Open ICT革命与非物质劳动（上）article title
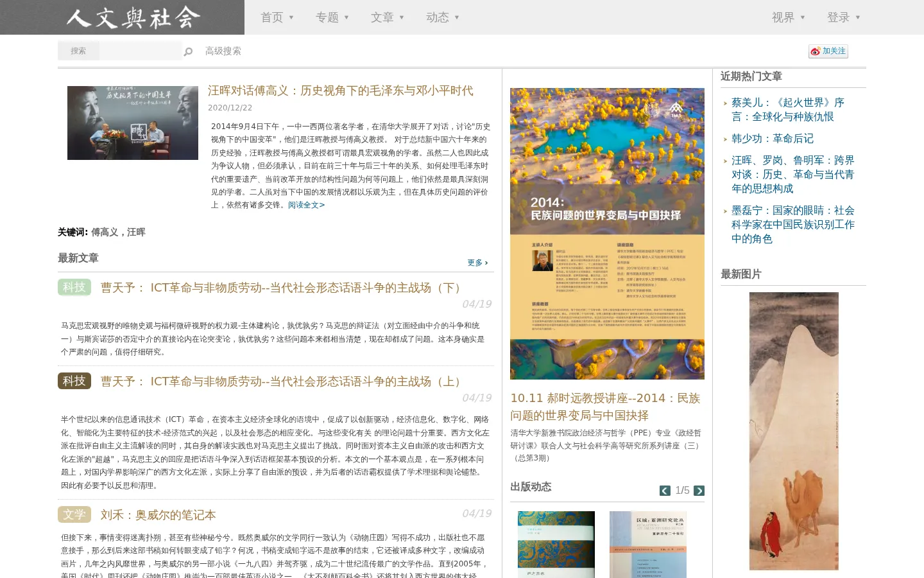The image size is (924, 578). tap(283, 381)
